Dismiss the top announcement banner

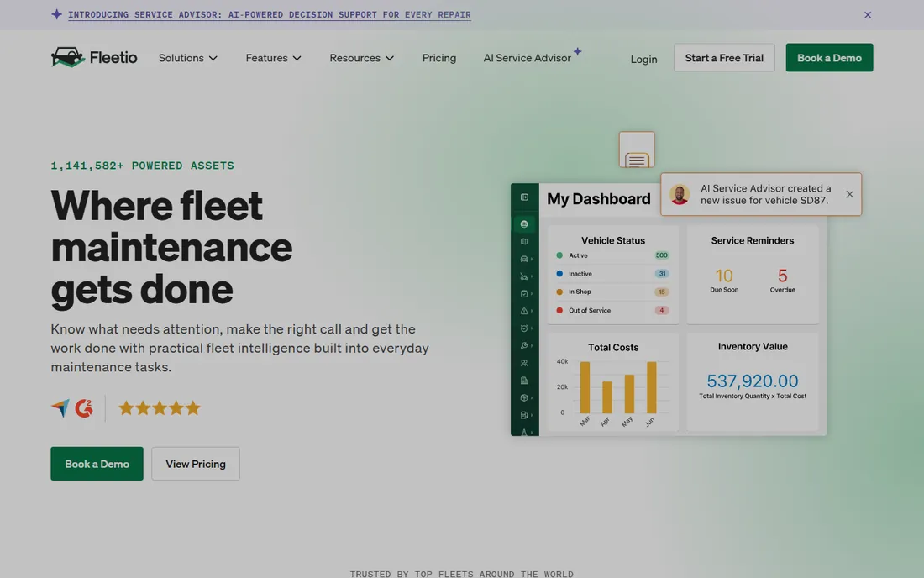pos(868,15)
